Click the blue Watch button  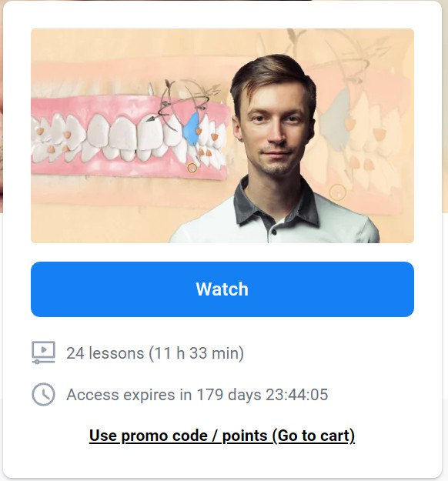tap(222, 289)
